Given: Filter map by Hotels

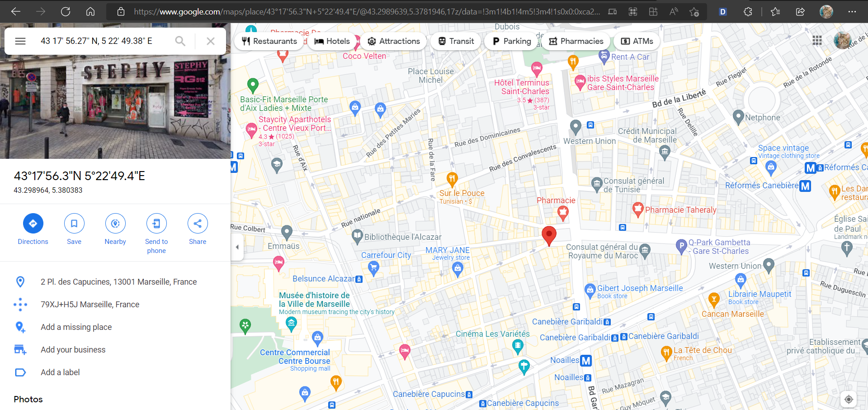Looking at the screenshot, I should [x=332, y=41].
